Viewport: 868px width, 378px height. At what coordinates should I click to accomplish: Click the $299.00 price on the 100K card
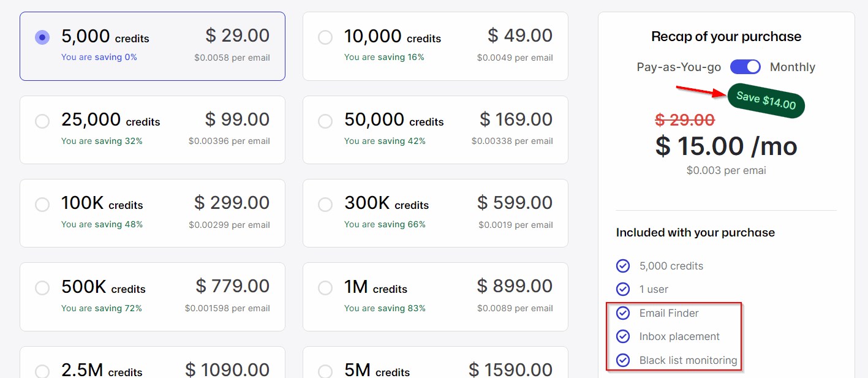pyautogui.click(x=232, y=203)
